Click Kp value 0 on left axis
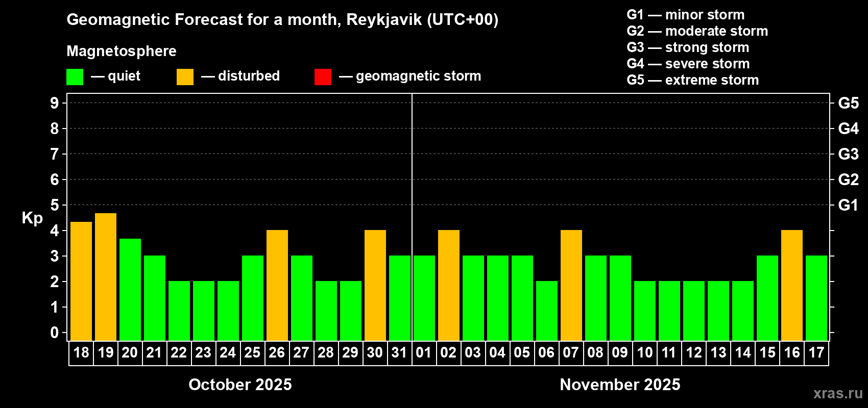The width and height of the screenshot is (868, 408). [x=55, y=333]
